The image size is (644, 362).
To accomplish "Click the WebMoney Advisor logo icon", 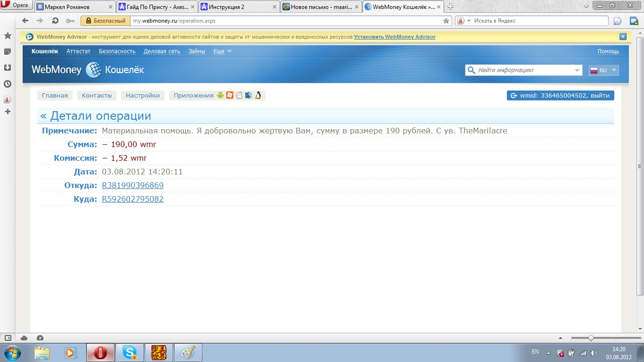I will 30,37.
